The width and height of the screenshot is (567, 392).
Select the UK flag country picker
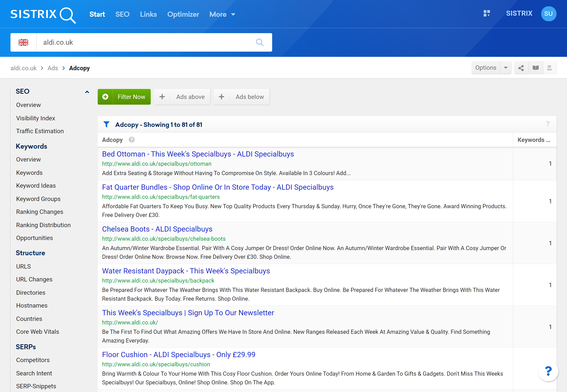tap(23, 42)
